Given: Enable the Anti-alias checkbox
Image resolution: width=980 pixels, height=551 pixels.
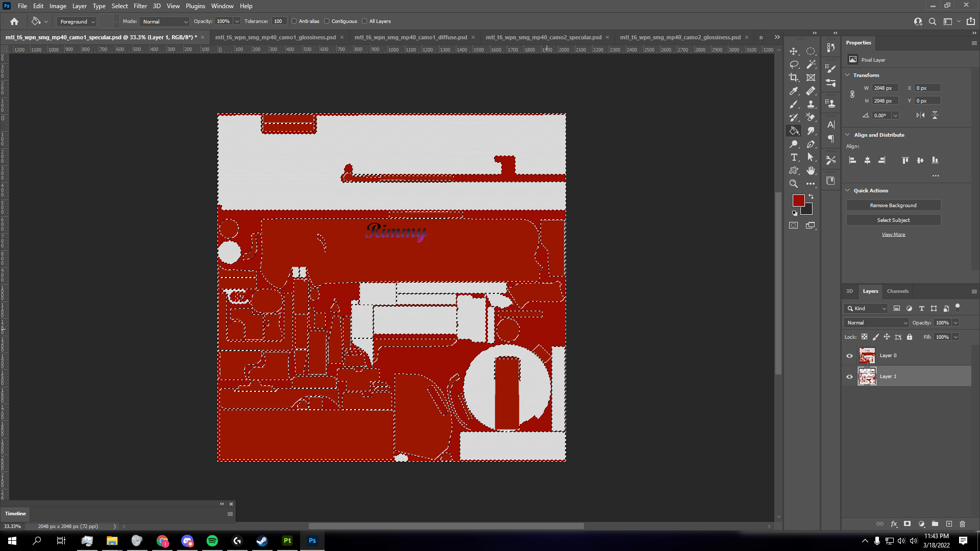Looking at the screenshot, I should click(294, 21).
